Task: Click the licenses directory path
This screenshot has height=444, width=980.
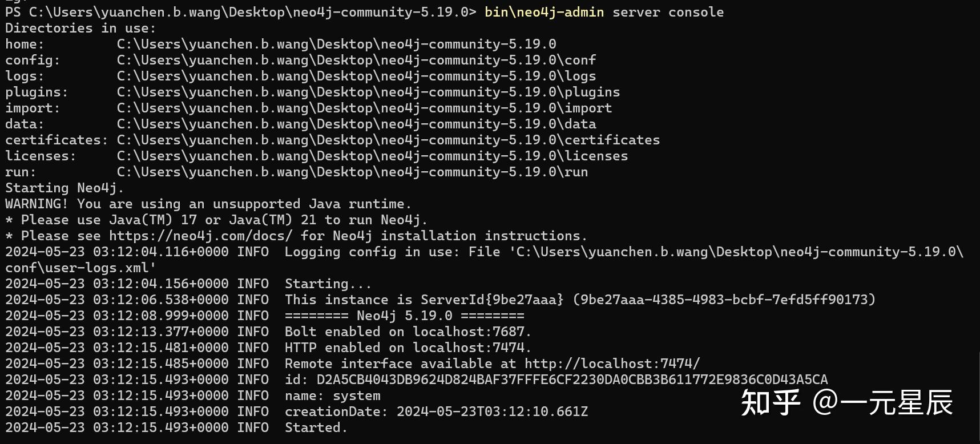Action: pyautogui.click(x=372, y=156)
